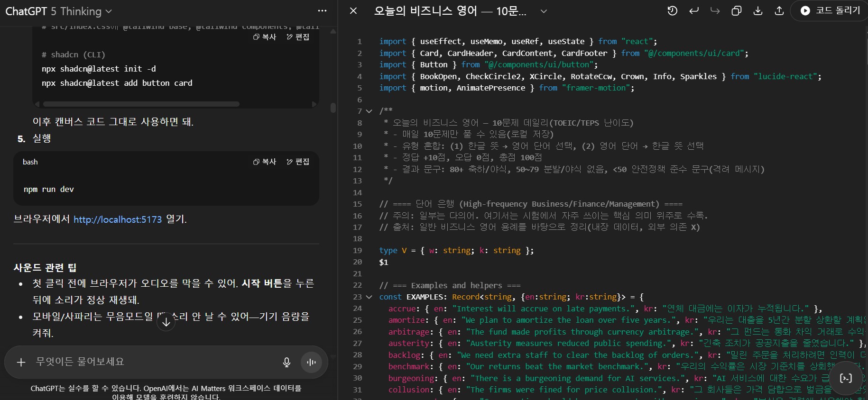Viewport: 868px width, 400px height.
Task: Close the canvas with the X icon
Action: coord(353,10)
